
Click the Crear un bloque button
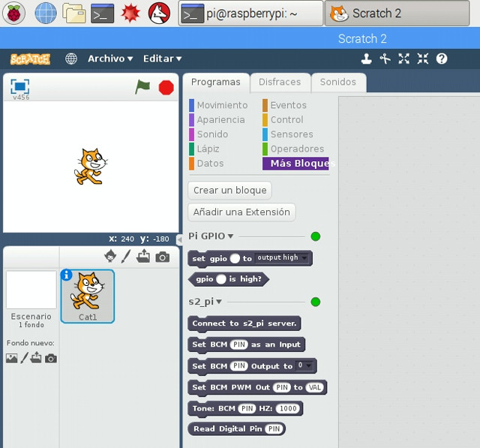click(x=230, y=190)
